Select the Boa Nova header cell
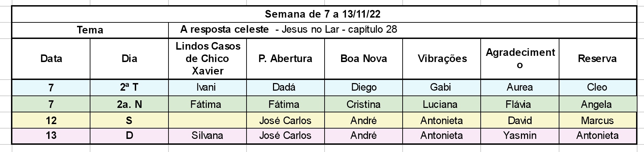 363,59
